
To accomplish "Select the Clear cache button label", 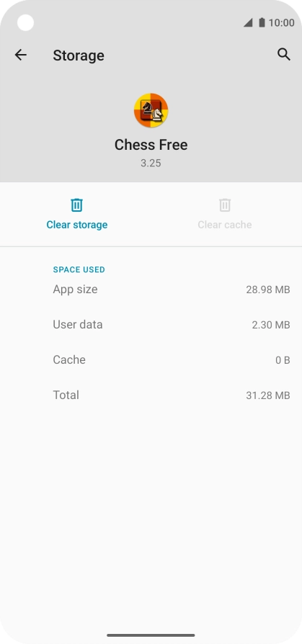I will (225, 225).
